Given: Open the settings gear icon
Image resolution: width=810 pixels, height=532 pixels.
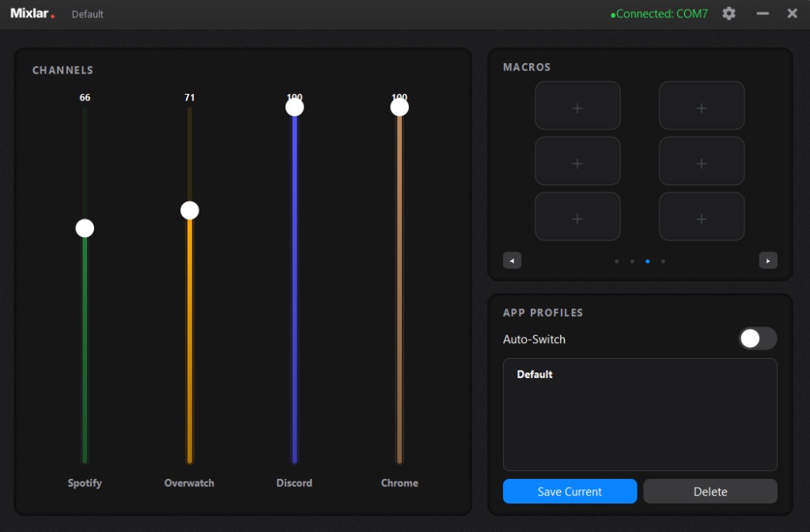Looking at the screenshot, I should tap(729, 13).
